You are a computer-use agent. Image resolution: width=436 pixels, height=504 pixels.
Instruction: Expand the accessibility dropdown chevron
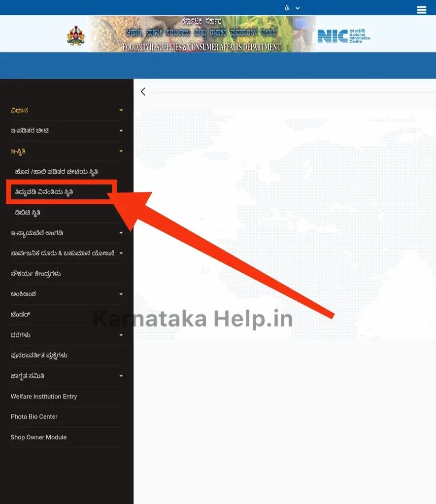click(298, 8)
